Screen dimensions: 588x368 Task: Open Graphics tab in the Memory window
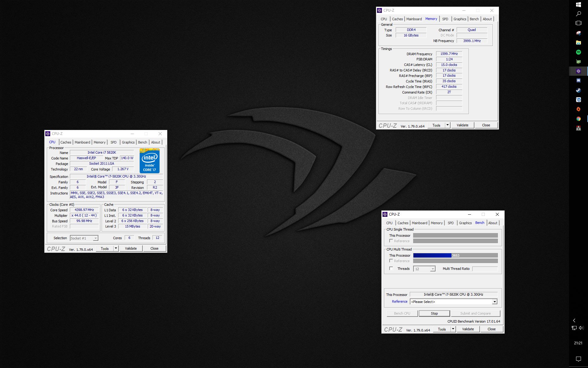click(460, 19)
